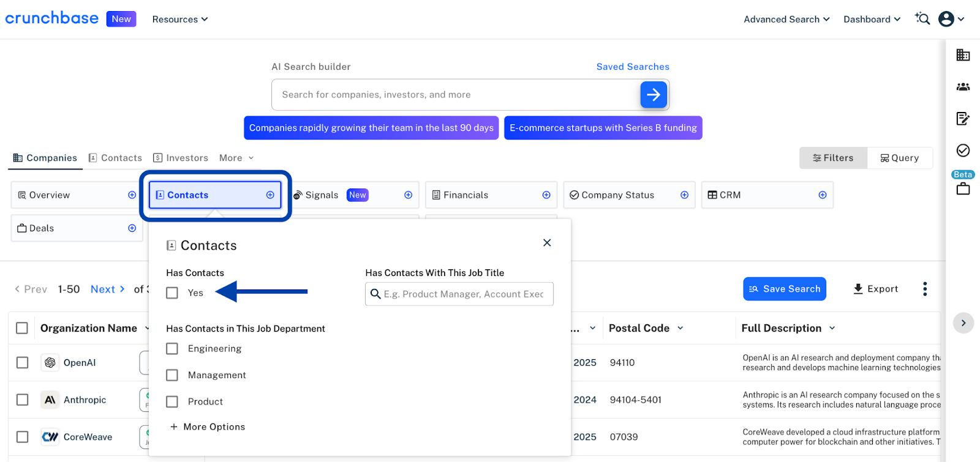The height and width of the screenshot is (462, 980).
Task: Check the Engineering department checkbox
Action: tap(172, 349)
